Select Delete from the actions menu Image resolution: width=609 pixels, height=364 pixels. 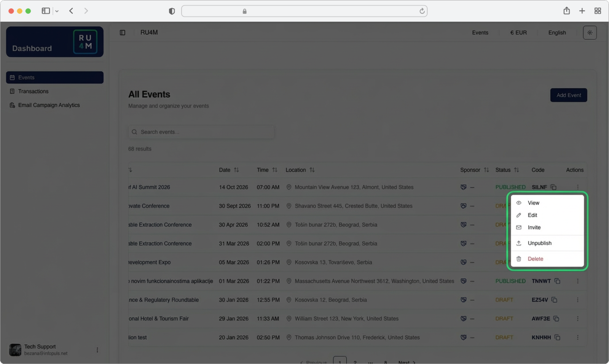point(535,259)
